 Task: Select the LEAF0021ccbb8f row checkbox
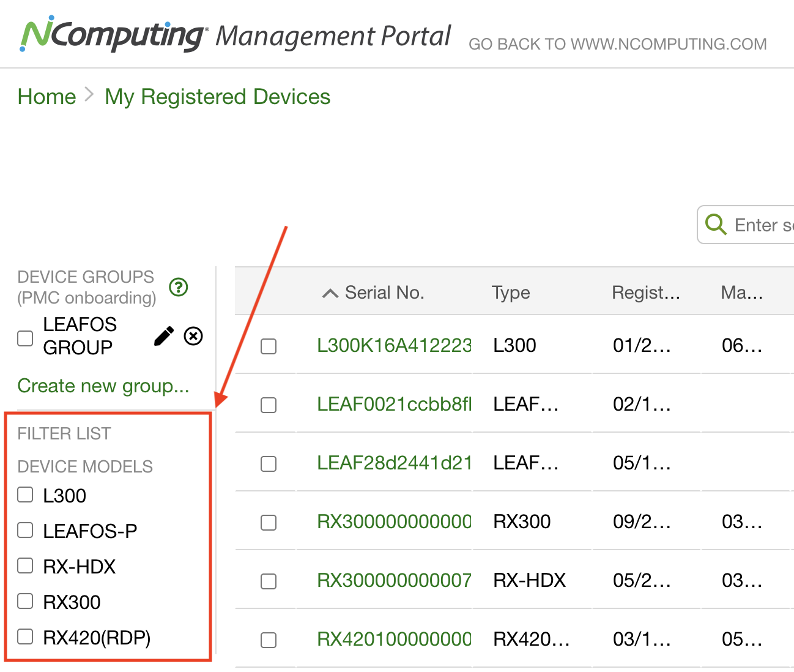pyautogui.click(x=269, y=405)
